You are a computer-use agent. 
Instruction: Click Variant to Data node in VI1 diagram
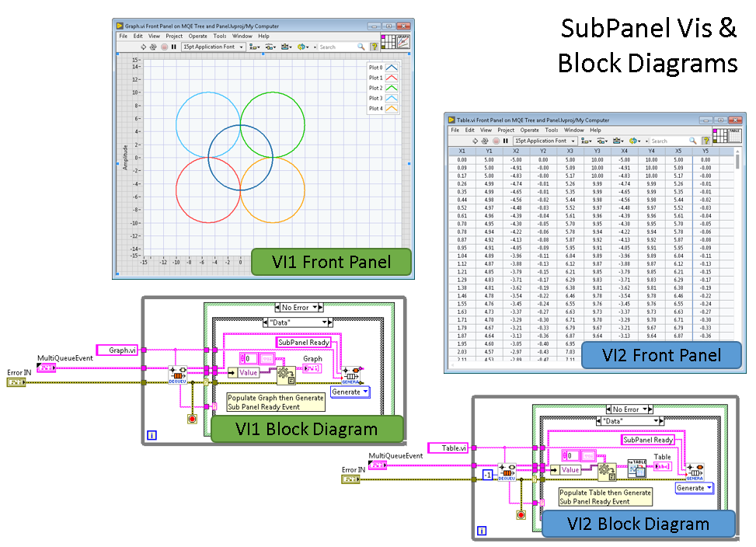286,375
